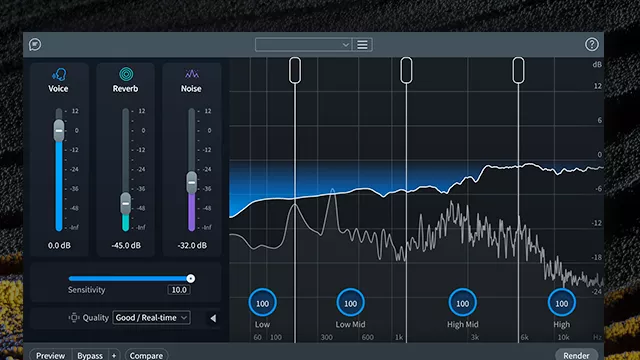
Task: Click the Noise waveform icon
Action: (x=192, y=74)
